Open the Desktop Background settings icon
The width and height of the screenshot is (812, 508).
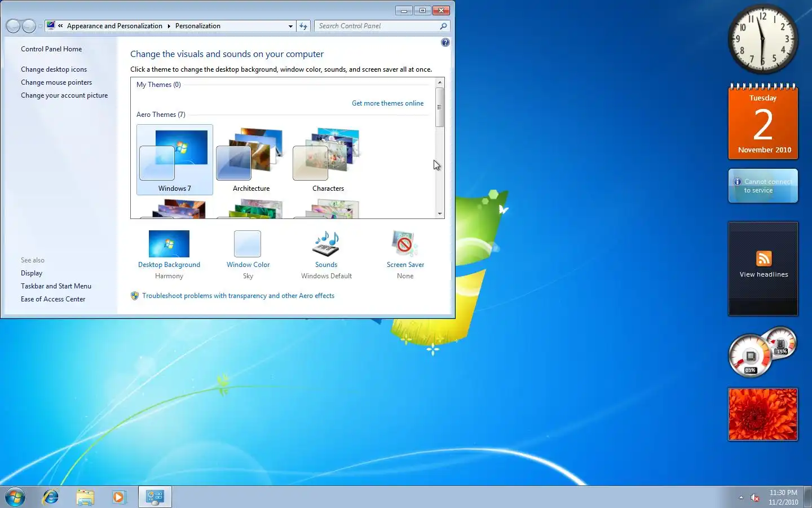pos(169,244)
